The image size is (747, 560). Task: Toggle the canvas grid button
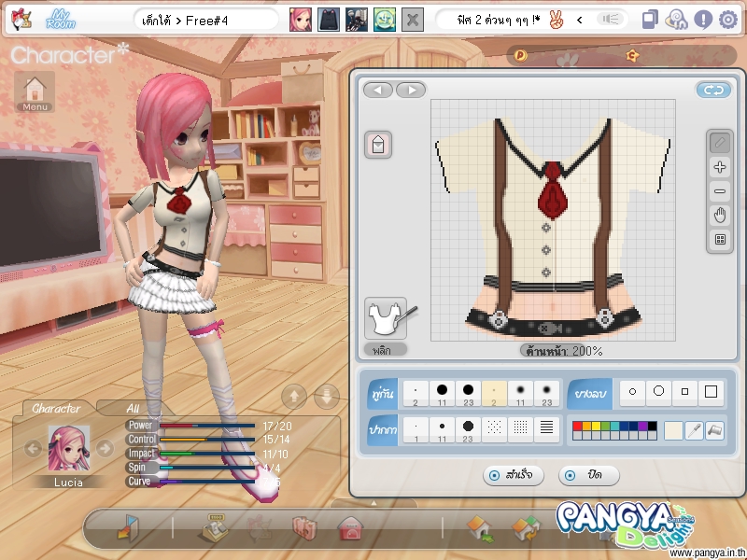point(720,240)
